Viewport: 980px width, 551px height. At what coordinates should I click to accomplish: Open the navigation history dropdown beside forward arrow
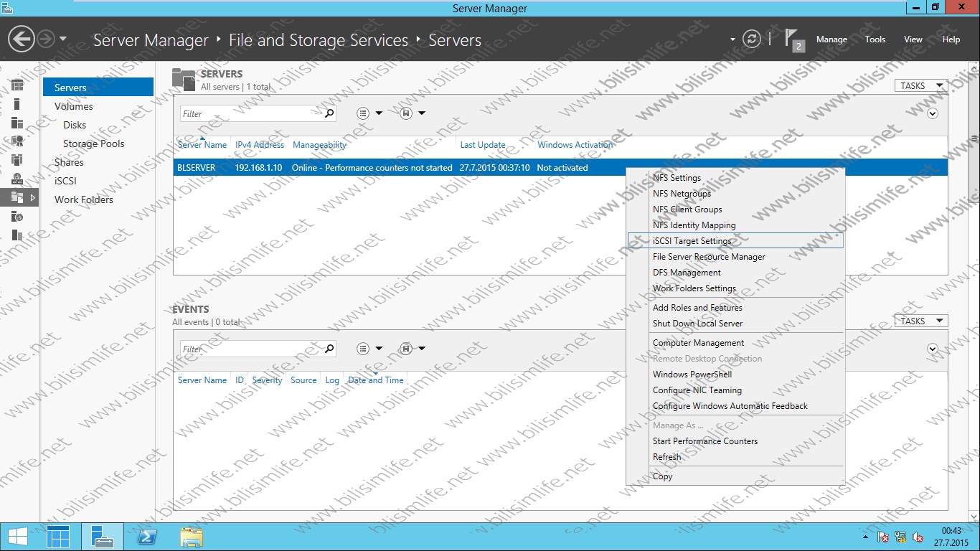pyautogui.click(x=63, y=39)
